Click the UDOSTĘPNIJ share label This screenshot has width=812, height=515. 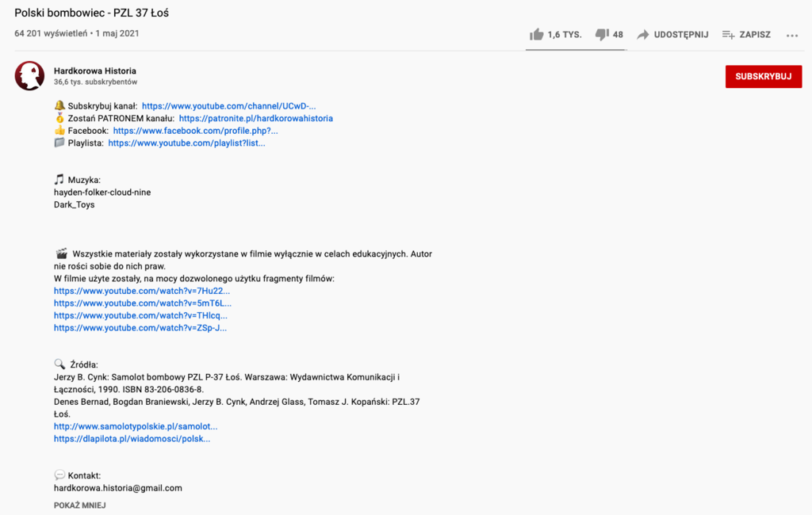click(680, 35)
